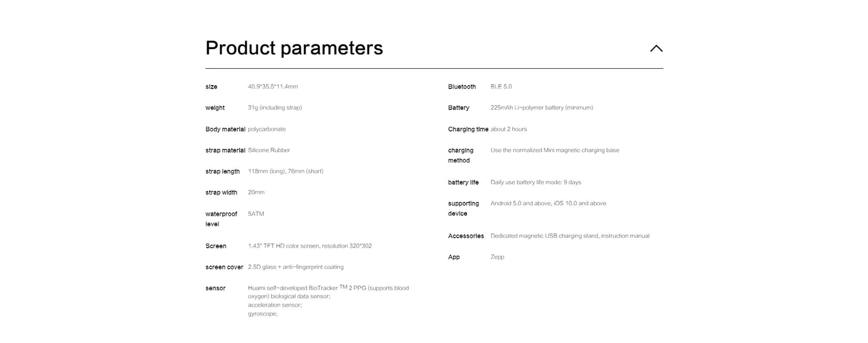Viewport: 868px width, 343px height.
Task: Click the 2.5D glass screen cover value
Action: tap(295, 267)
